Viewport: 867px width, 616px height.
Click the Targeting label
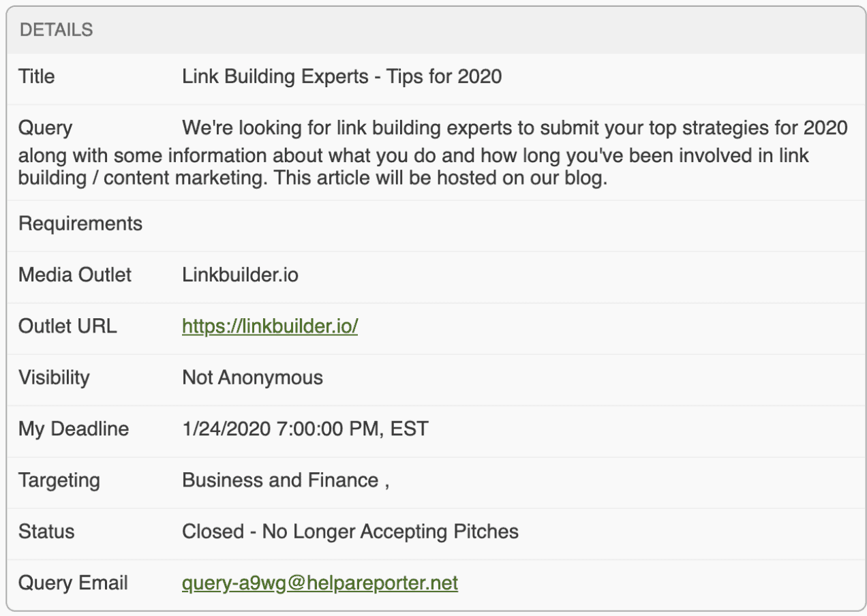tap(59, 480)
